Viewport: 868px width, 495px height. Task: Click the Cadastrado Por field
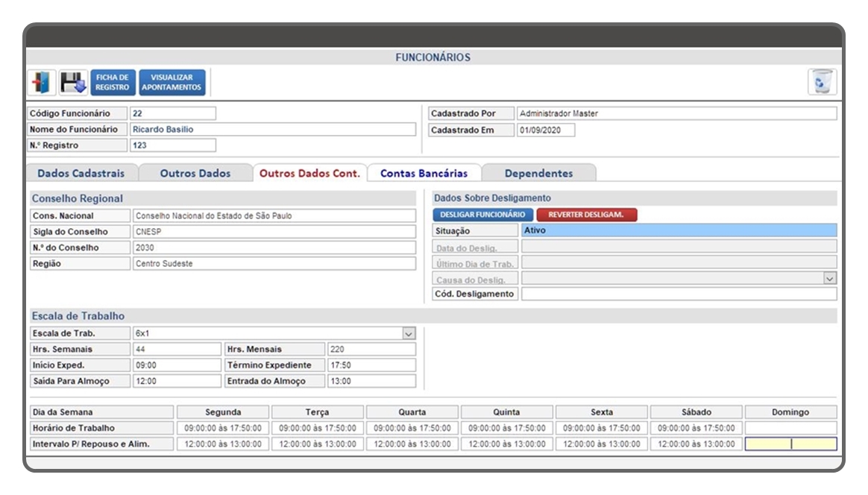coord(676,113)
